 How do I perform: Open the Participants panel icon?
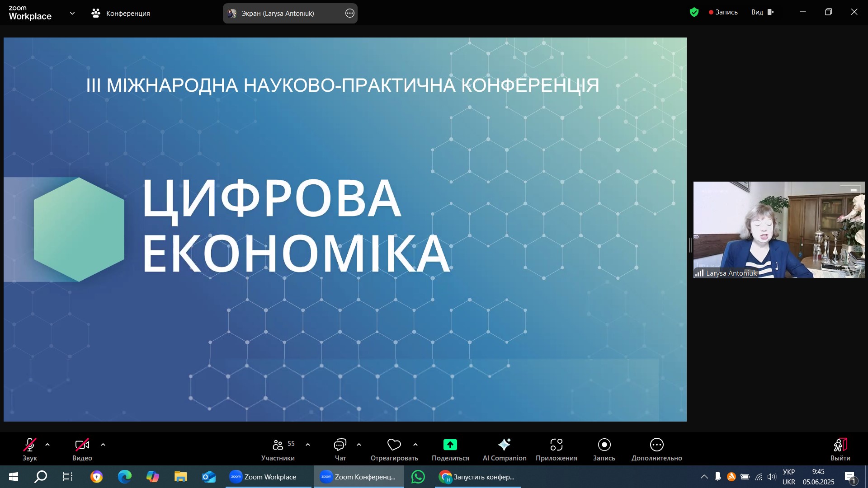278,446
